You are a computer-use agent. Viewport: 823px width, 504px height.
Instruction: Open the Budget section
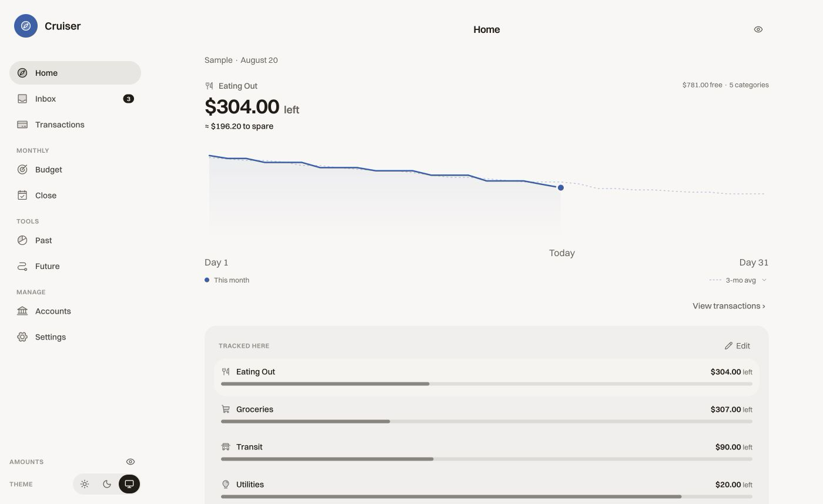click(75, 170)
